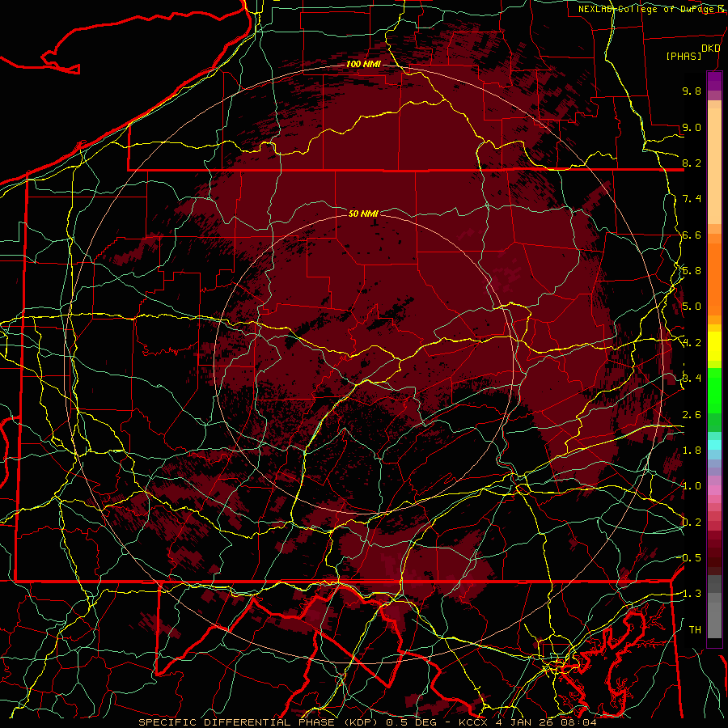Click the 4.2 scale value

692,343
